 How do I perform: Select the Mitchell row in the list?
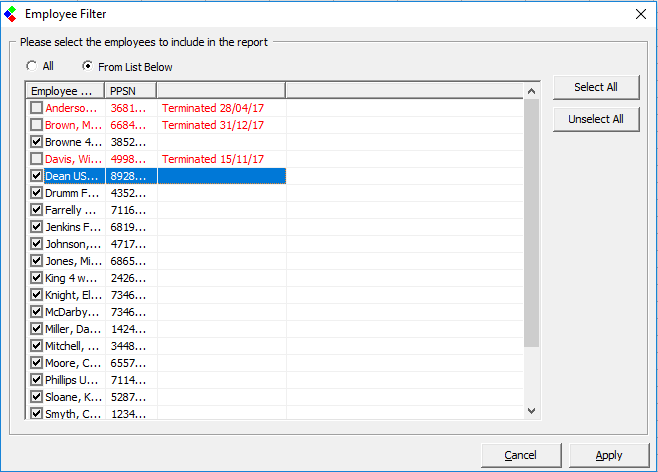coord(72,346)
